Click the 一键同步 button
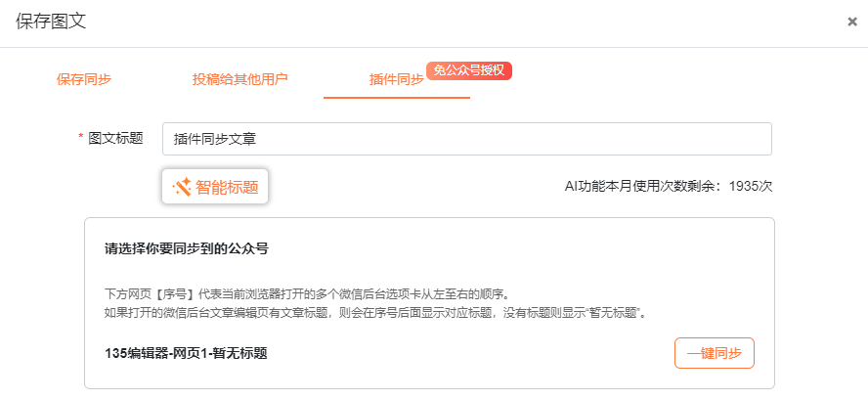 click(x=714, y=353)
